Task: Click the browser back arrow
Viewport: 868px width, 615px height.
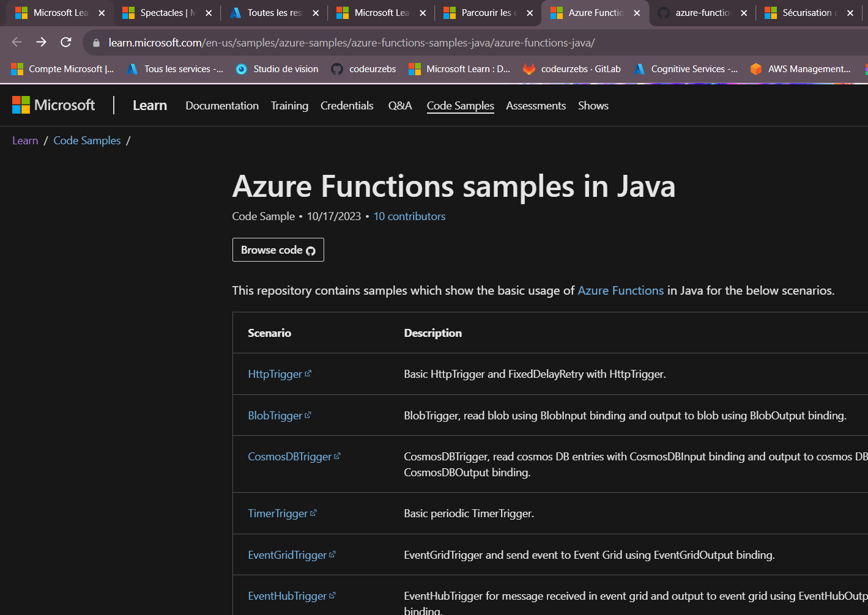Action: click(x=17, y=42)
